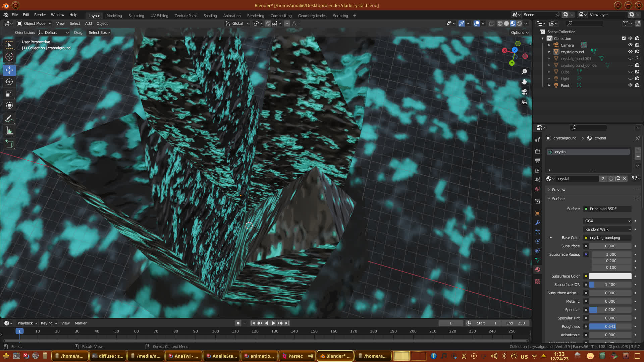Activate the Measure tool
The image size is (644, 362).
point(9,131)
